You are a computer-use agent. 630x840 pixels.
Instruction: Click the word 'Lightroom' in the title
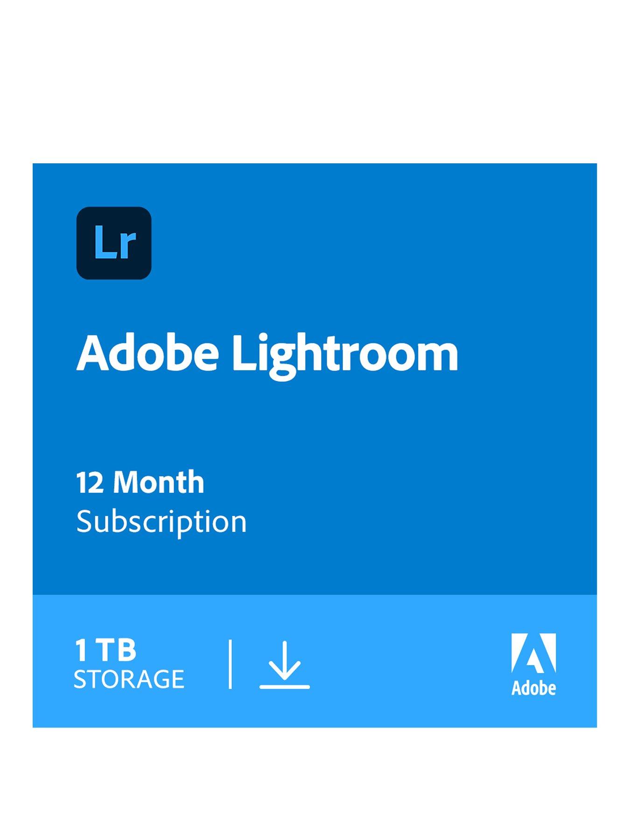[345, 355]
